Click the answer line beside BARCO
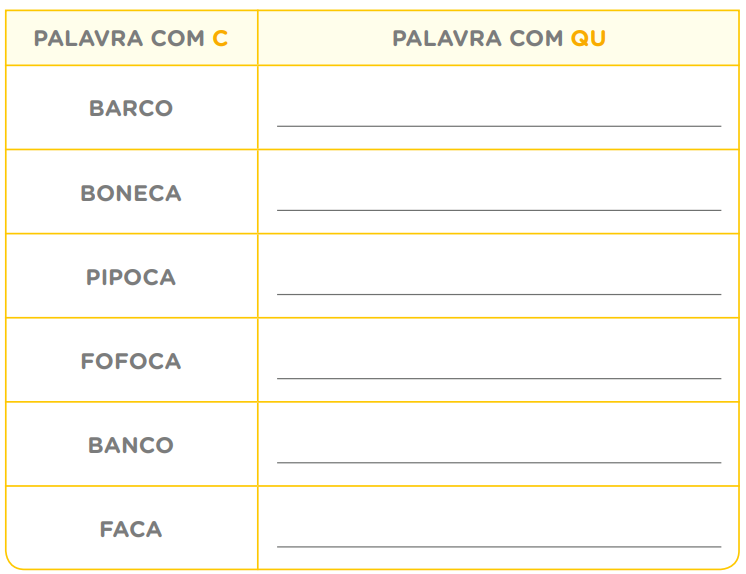746x574 pixels. click(499, 126)
